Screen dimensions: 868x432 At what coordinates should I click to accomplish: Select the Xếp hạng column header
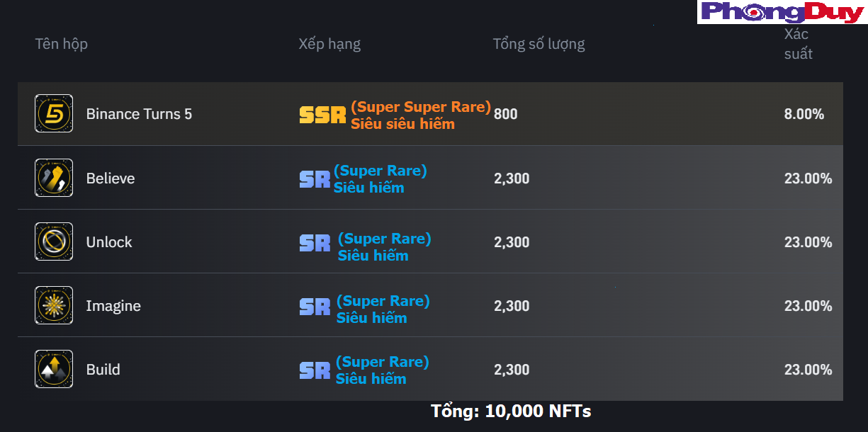(329, 44)
